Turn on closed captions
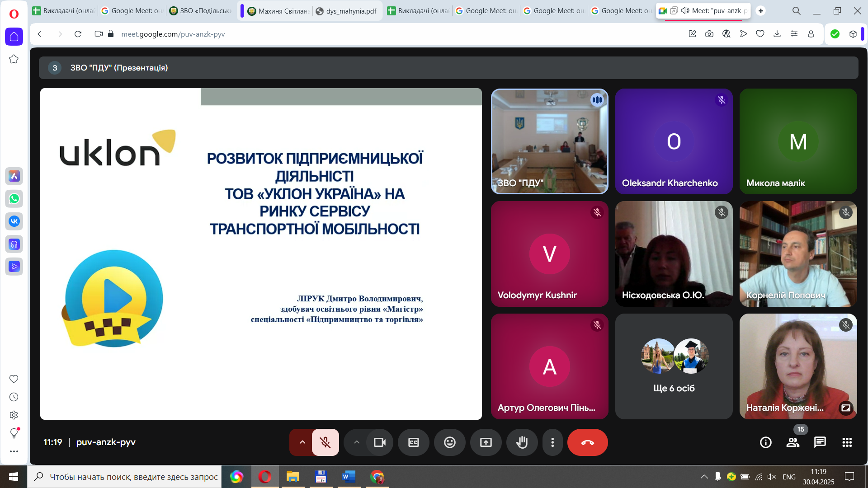The height and width of the screenshot is (488, 868). tap(413, 442)
